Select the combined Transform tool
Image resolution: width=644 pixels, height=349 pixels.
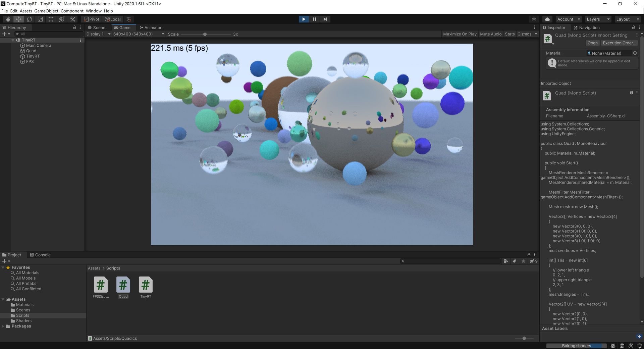click(x=62, y=19)
